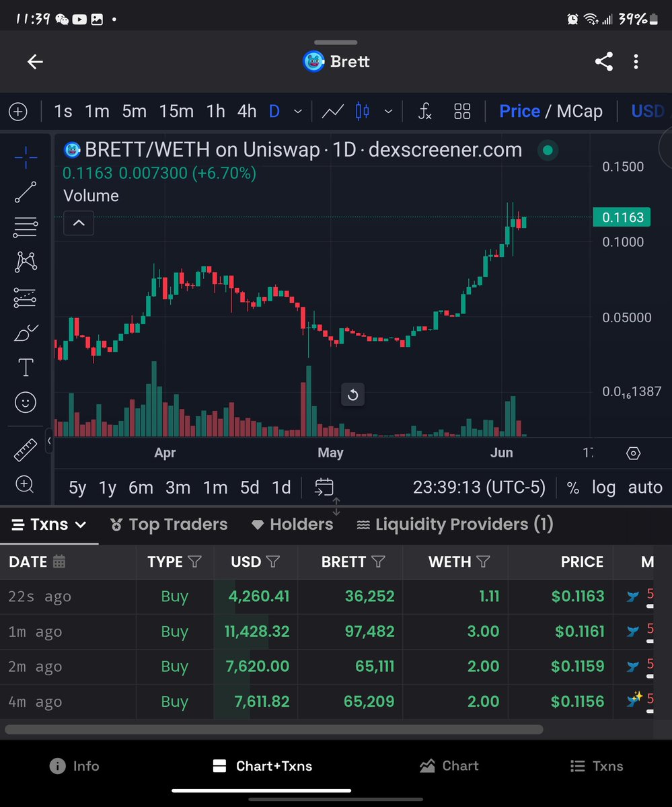Open the emoji sticker tool
This screenshot has width=672, height=807.
pos(26,402)
